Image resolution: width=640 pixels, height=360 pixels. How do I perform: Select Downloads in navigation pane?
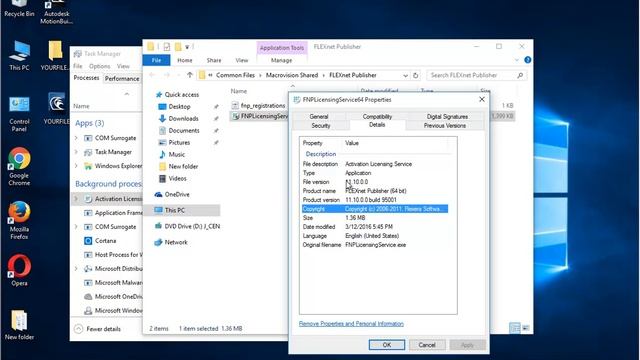tap(183, 118)
